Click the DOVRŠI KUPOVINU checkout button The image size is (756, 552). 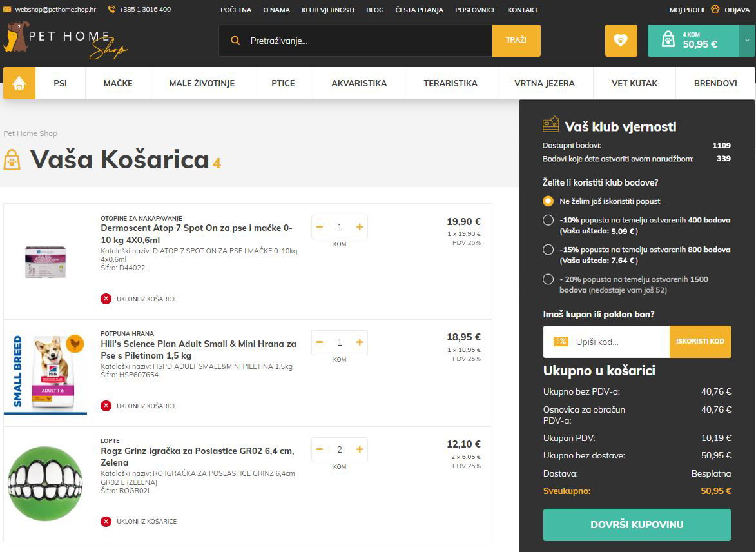637,524
